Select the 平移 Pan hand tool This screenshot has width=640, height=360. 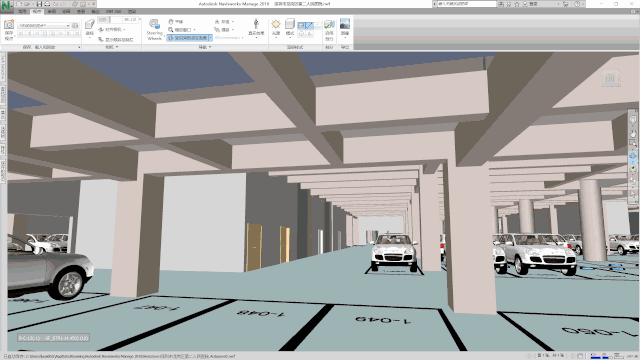click(176, 22)
